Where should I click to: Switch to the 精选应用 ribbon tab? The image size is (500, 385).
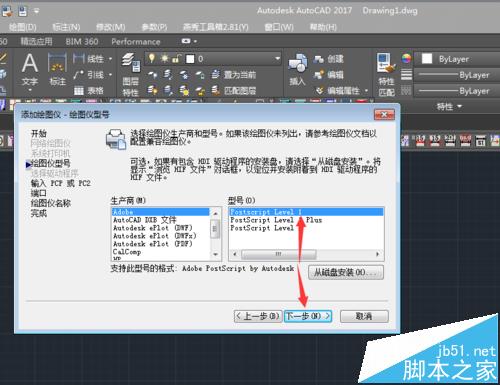(36, 42)
